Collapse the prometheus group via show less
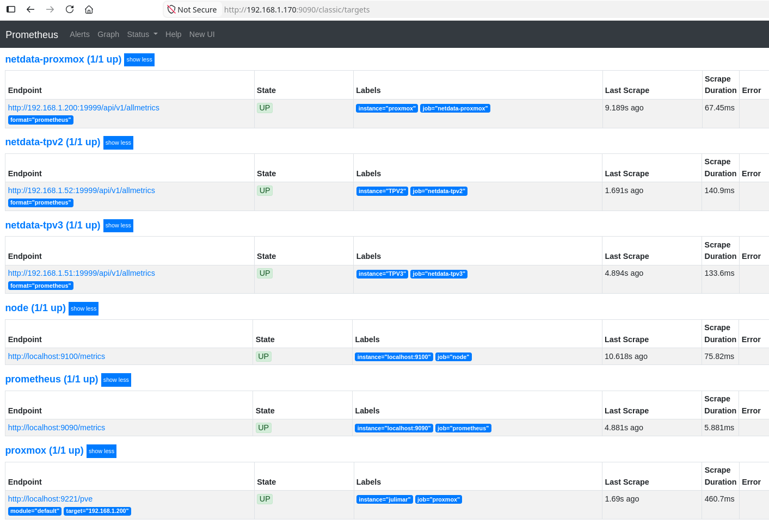769x532 pixels. 116,380
